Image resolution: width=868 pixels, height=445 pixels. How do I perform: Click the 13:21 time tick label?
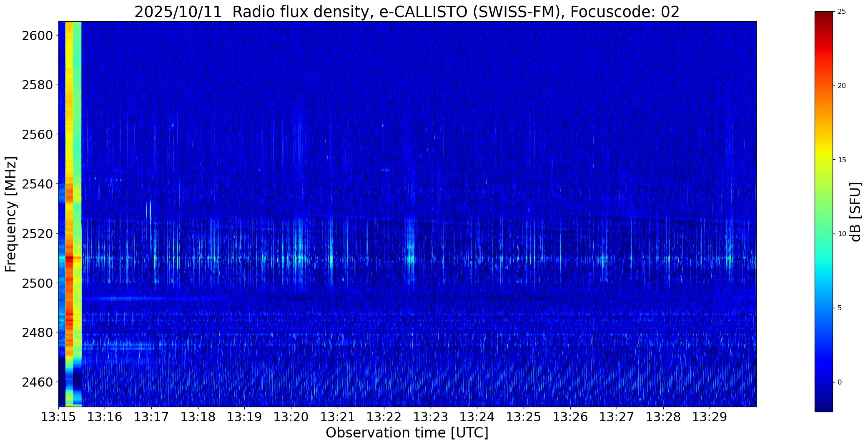[338, 417]
